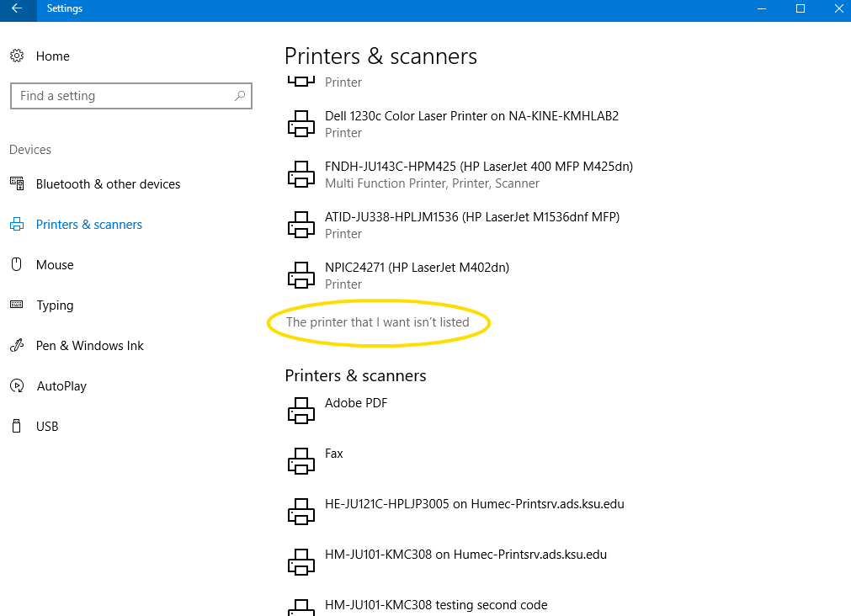Viewport: 851px width, 616px height.
Task: Minimize the Settings window
Action: 762,8
